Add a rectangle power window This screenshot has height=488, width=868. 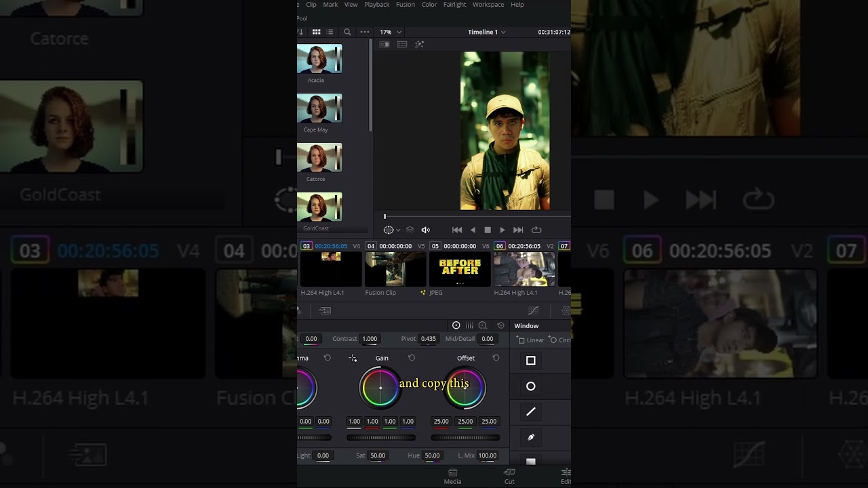[x=531, y=361]
